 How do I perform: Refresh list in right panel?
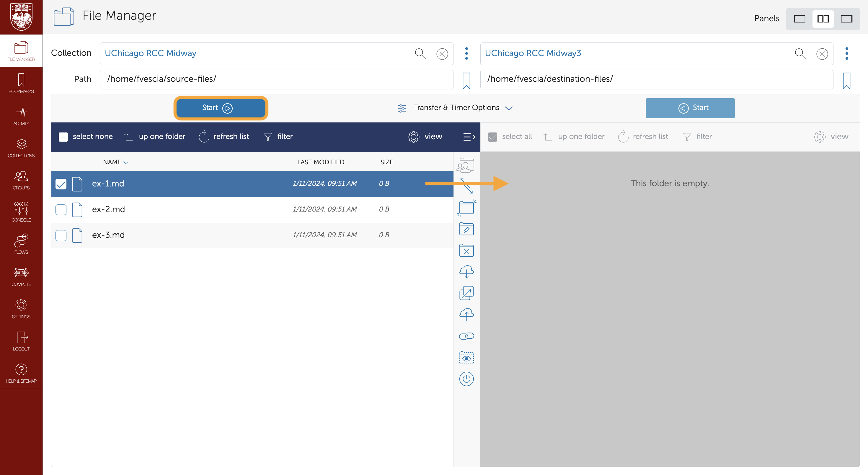(643, 136)
